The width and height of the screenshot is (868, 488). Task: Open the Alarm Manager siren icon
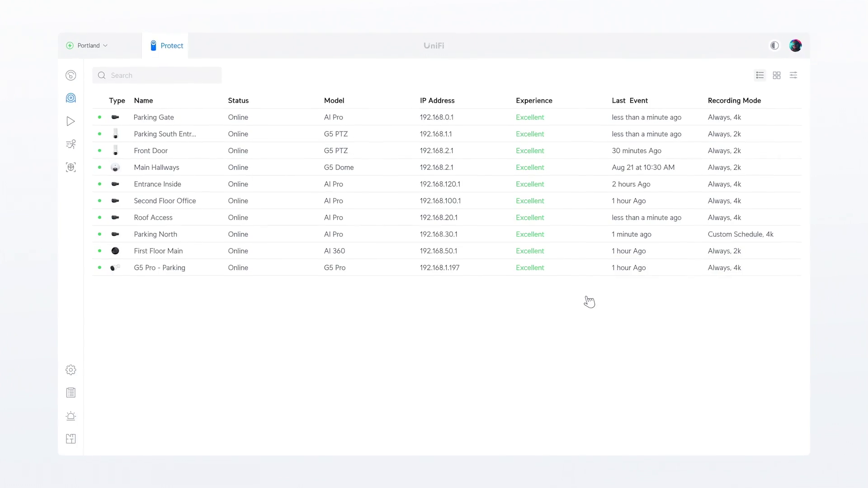pyautogui.click(x=71, y=416)
